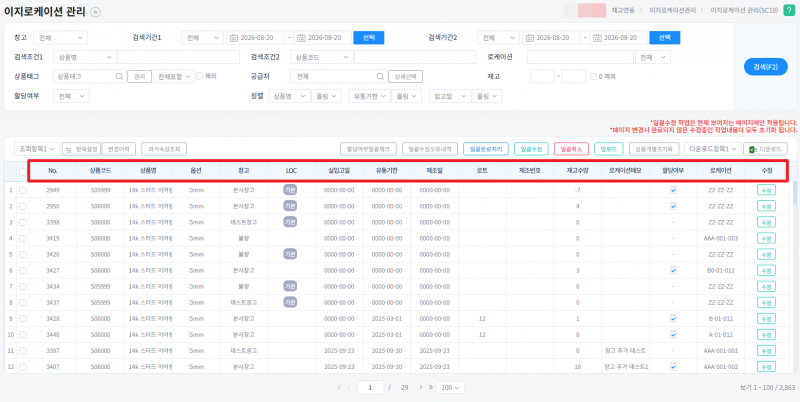Screen dimensions: 800x402
Task: Click the 검색기간2 start date calendar icon
Action: [x=530, y=38]
